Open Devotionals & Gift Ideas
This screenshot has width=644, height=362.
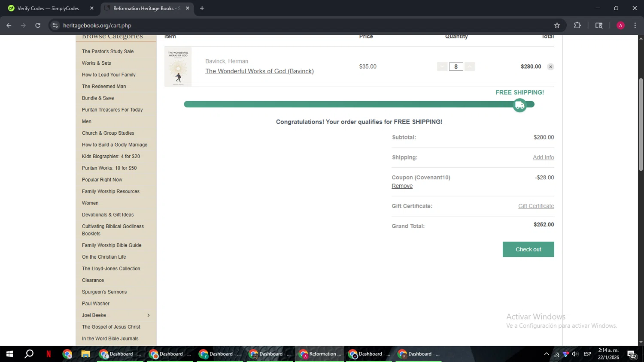[108, 215]
